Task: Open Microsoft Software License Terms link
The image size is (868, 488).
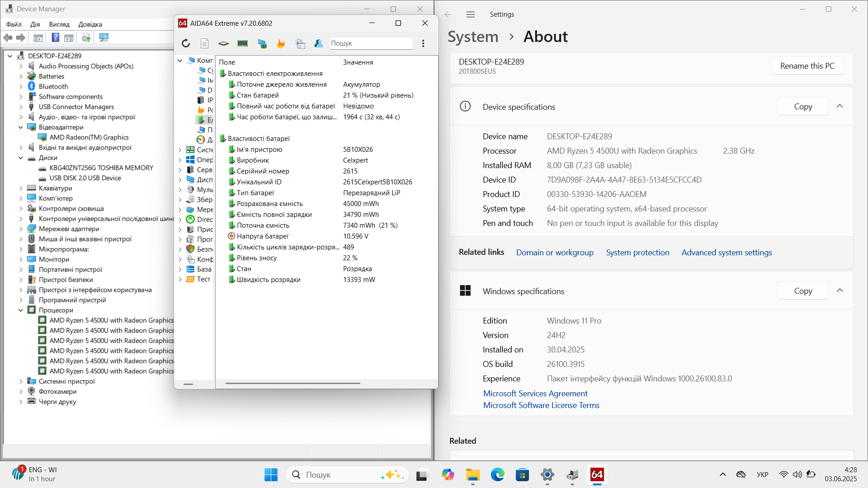Action: pyautogui.click(x=541, y=405)
